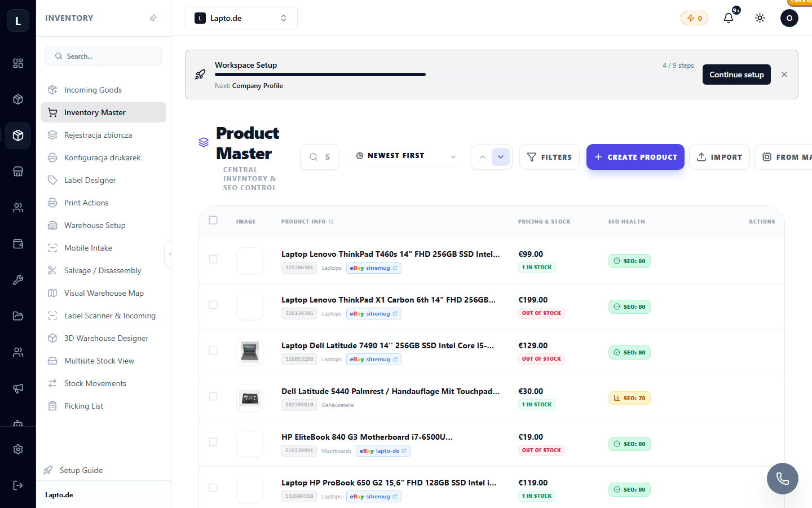812x508 pixels.
Task: Open Mobile Intake in sidebar
Action: (104, 248)
